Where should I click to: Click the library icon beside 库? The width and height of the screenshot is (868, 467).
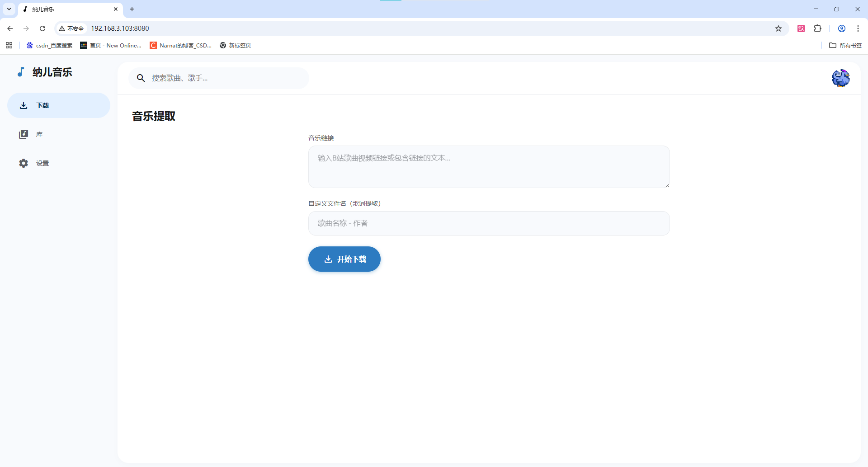[24, 134]
